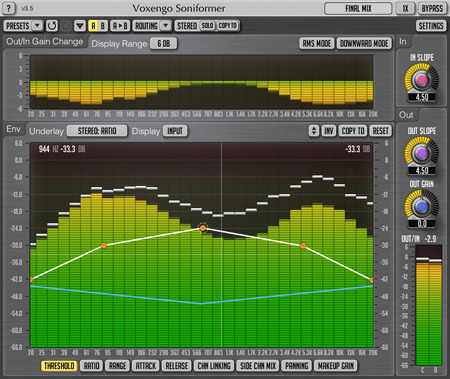450x379 pixels.
Task: Click the greyed redo icon
Action: point(66,26)
